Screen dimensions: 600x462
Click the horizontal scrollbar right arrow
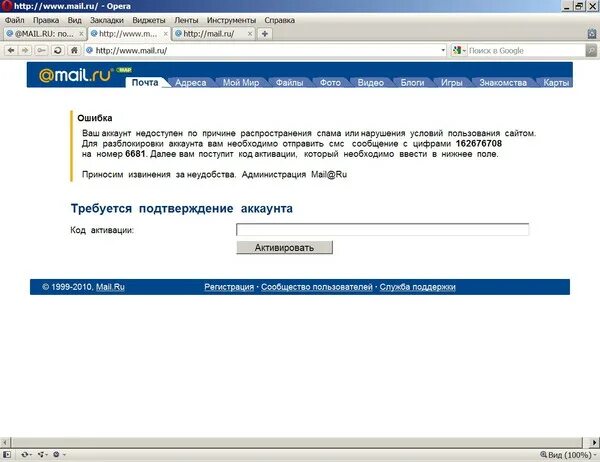click(x=594, y=442)
